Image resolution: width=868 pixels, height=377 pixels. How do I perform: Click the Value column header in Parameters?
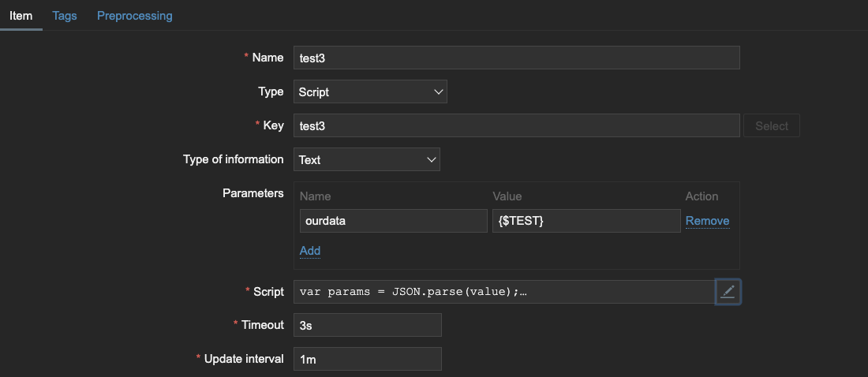(507, 196)
